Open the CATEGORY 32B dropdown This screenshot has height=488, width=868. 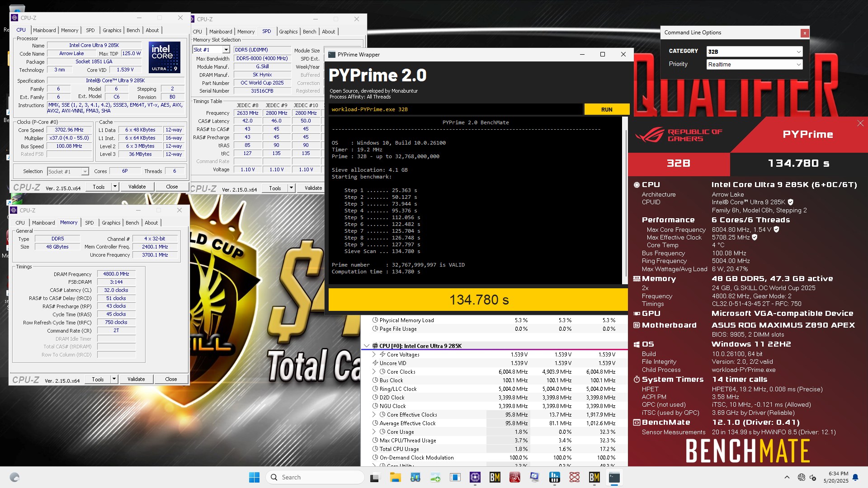point(754,52)
